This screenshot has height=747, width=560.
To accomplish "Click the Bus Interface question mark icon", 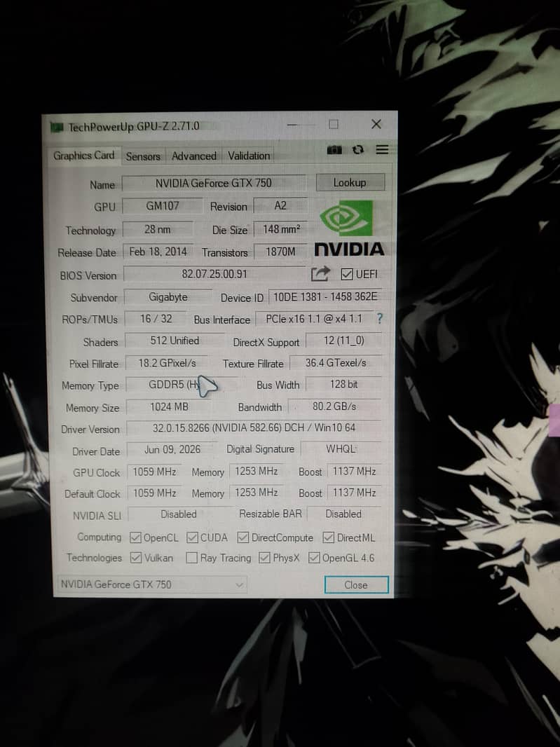I will (379, 319).
